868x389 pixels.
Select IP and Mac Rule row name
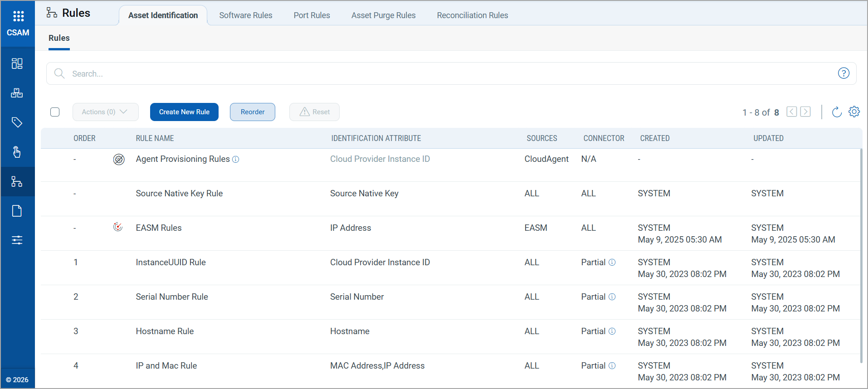click(x=166, y=366)
